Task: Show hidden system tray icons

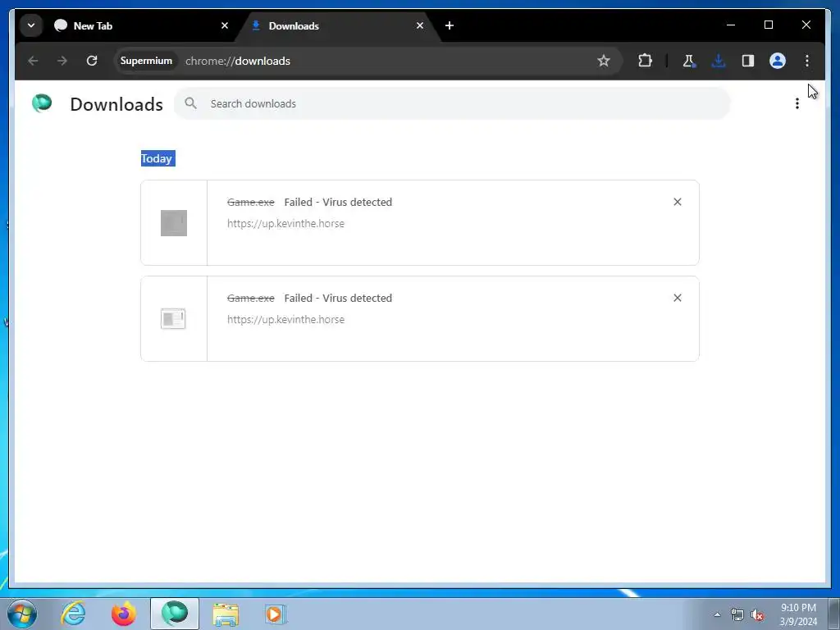Action: click(717, 614)
